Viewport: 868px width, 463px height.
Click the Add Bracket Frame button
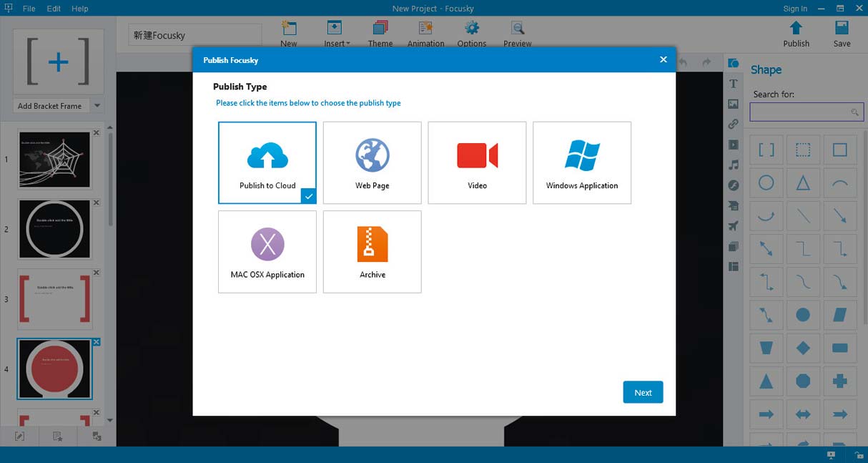(x=50, y=106)
